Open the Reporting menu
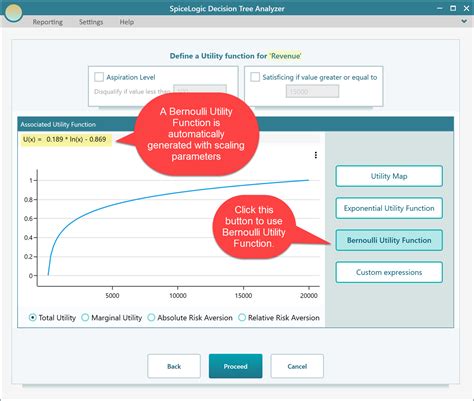Viewport: 474px width, 401px height. (48, 22)
